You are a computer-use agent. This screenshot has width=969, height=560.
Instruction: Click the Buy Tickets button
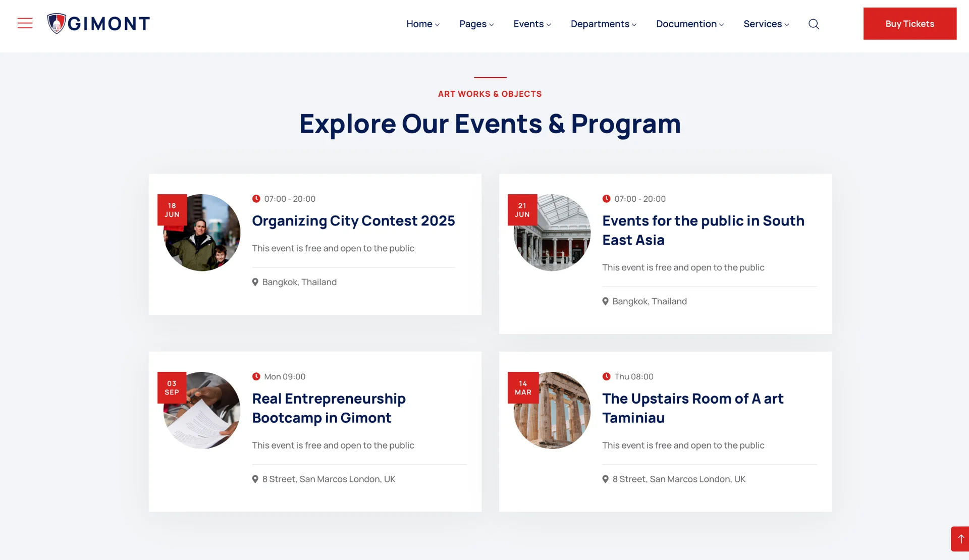point(909,24)
